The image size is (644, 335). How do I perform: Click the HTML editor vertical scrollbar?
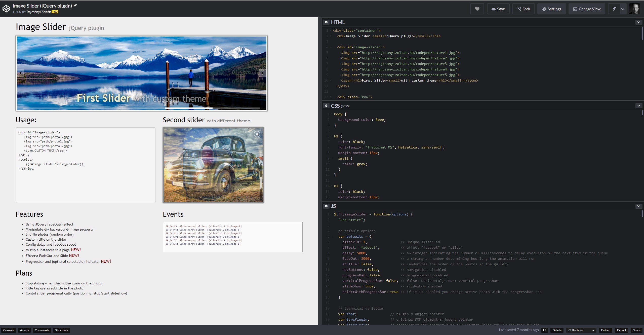click(642, 33)
